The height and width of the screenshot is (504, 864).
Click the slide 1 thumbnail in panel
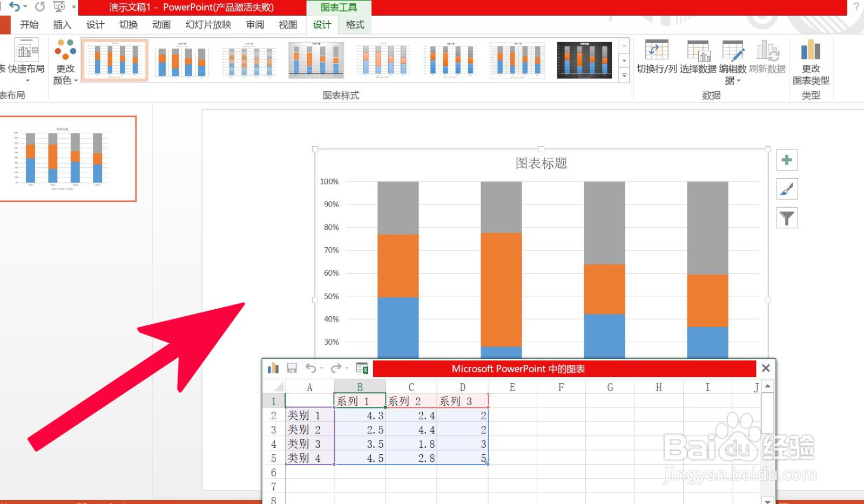tap(67, 159)
